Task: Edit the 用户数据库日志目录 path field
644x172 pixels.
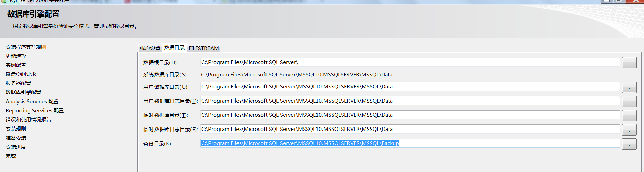Action: tap(410, 101)
